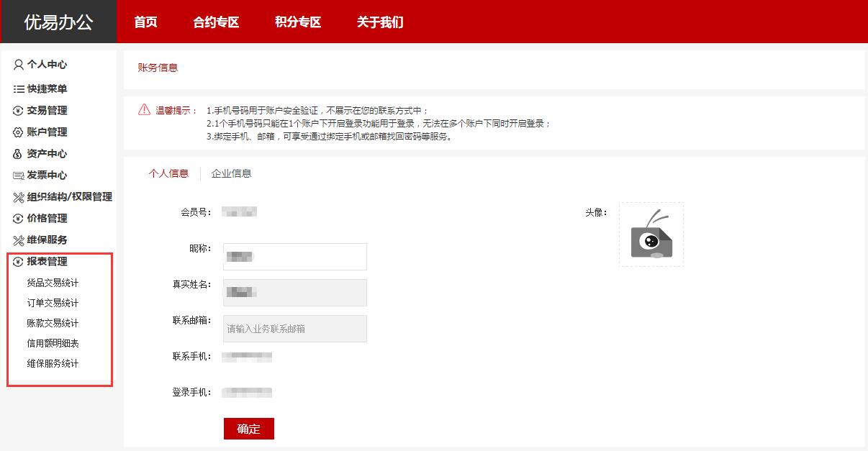The width and height of the screenshot is (868, 451).
Task: Click the 发票中心 invoice icon
Action: tap(19, 176)
